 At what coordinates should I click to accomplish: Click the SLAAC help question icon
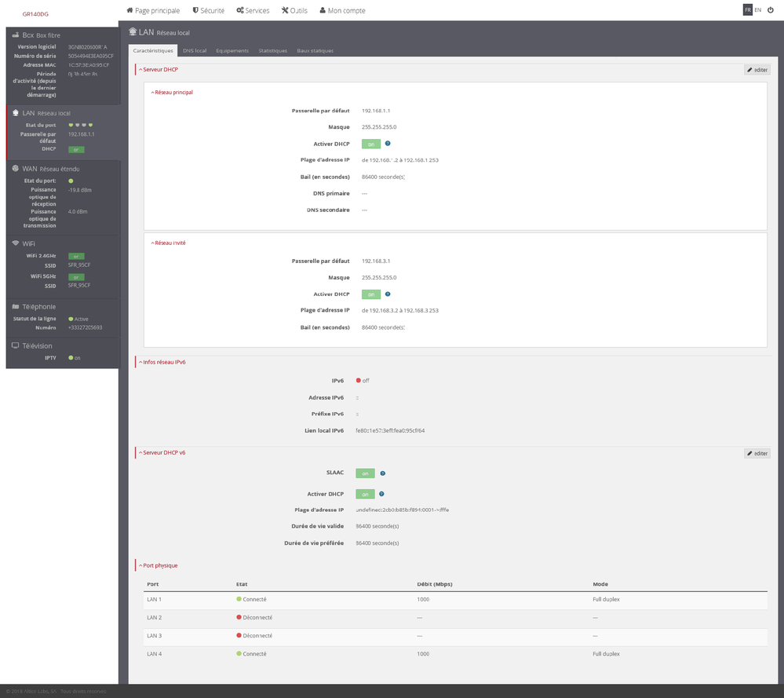(382, 473)
